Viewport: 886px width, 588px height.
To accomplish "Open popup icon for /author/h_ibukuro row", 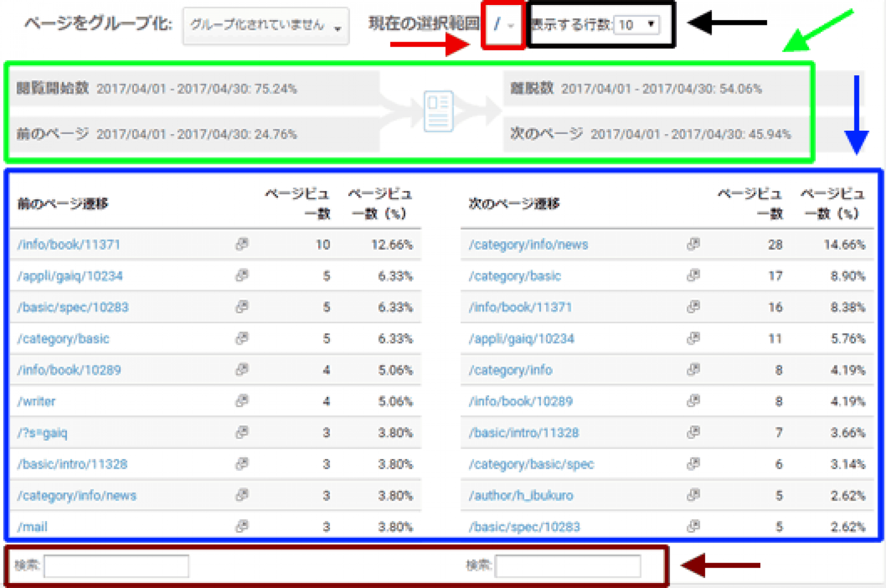I will click(693, 495).
